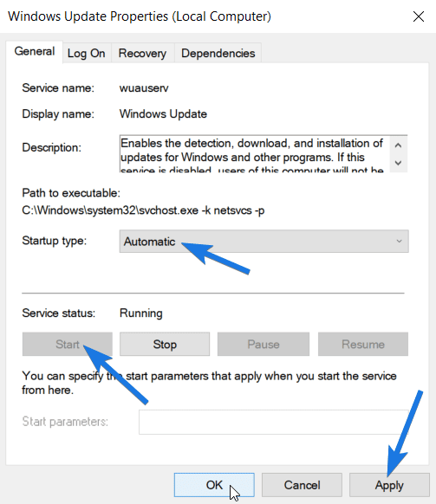
Task: Switch to the General tab
Action: (35, 52)
